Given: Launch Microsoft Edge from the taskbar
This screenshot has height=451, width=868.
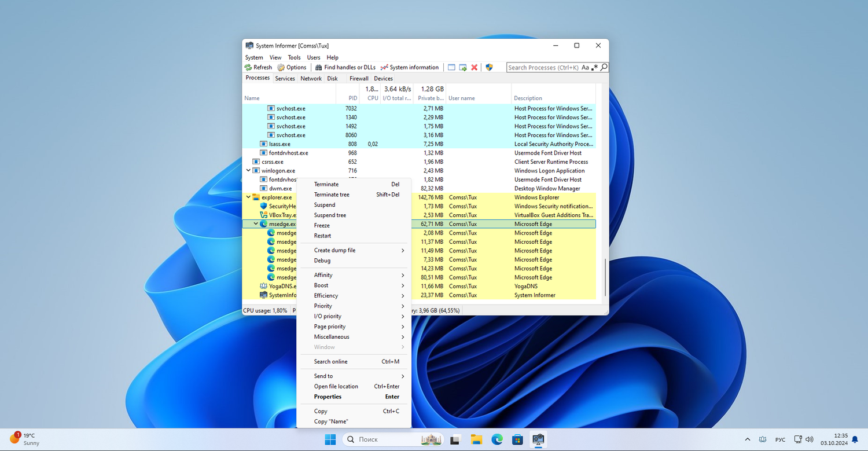Looking at the screenshot, I should (497, 439).
